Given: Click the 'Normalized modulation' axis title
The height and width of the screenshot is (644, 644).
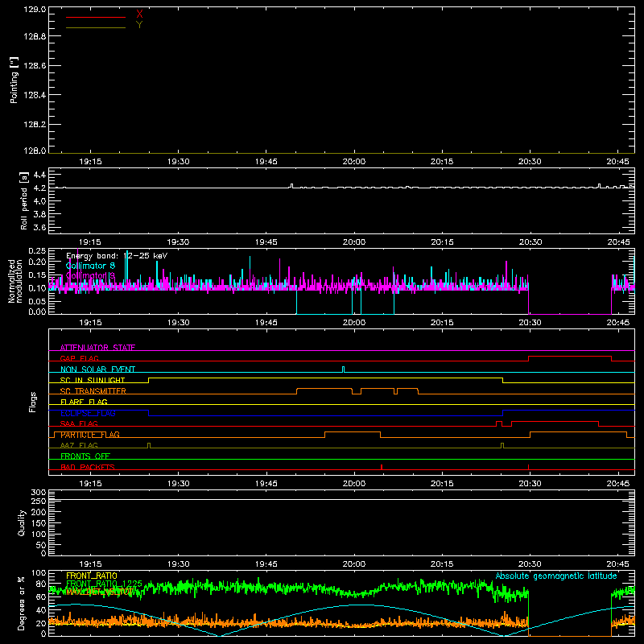Looking at the screenshot, I should coord(15,281).
